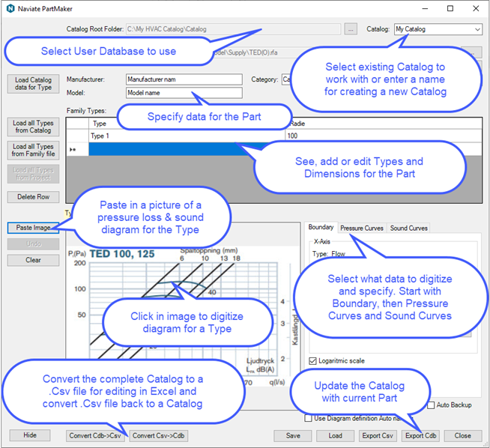Click Export Cdb to update catalog
The width and height of the screenshot is (490, 448).
tap(420, 435)
